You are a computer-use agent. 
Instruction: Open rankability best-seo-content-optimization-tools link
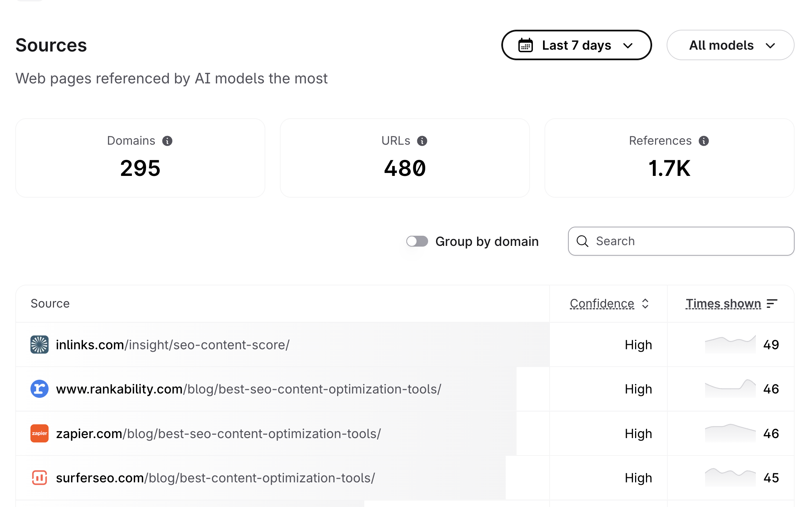click(x=248, y=389)
